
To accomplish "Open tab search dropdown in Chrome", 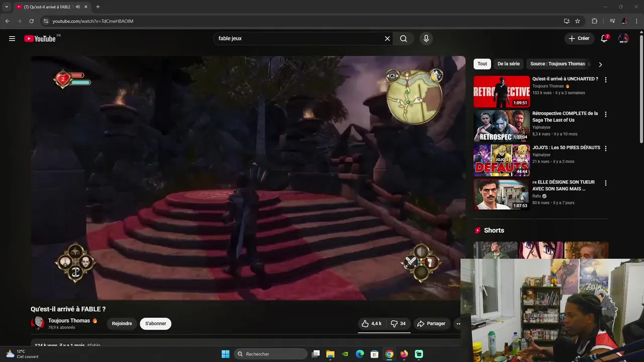I will pyautogui.click(x=7, y=7).
